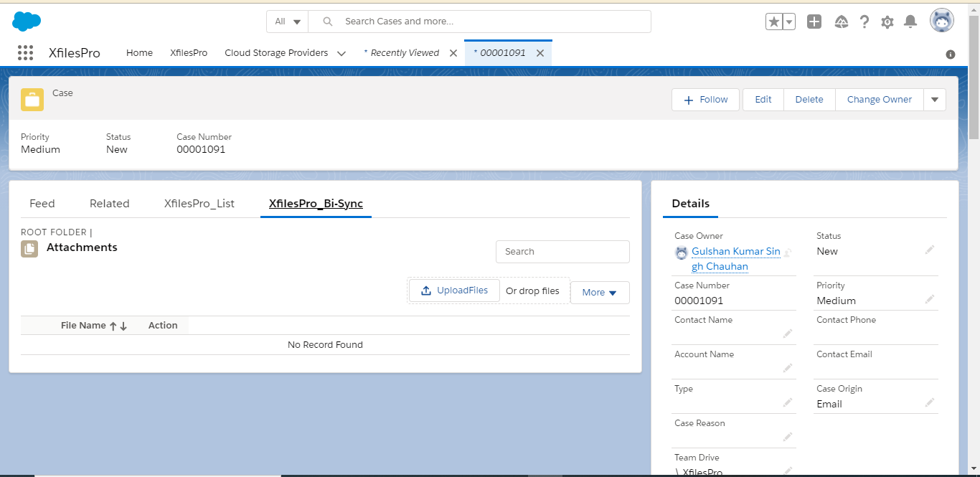Expand Cloud Storage Providers menu chevron
This screenshot has width=980, height=477.
[x=341, y=54]
